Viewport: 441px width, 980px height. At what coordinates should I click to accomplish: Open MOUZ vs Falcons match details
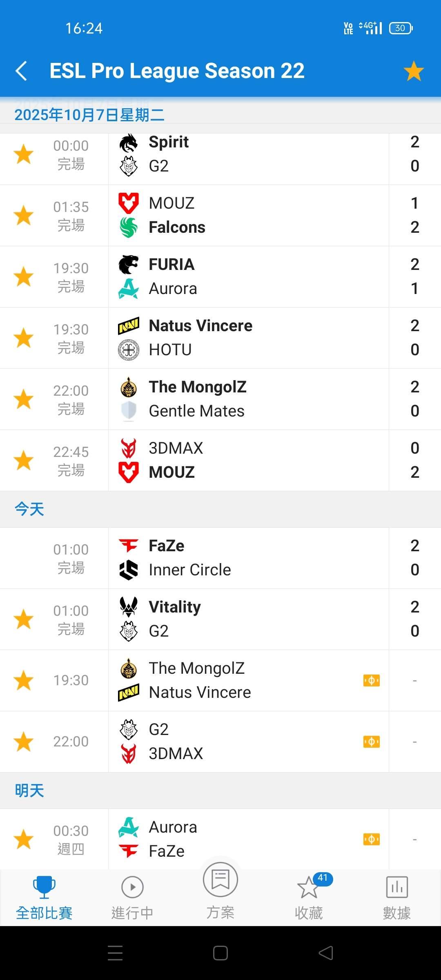[245, 216]
